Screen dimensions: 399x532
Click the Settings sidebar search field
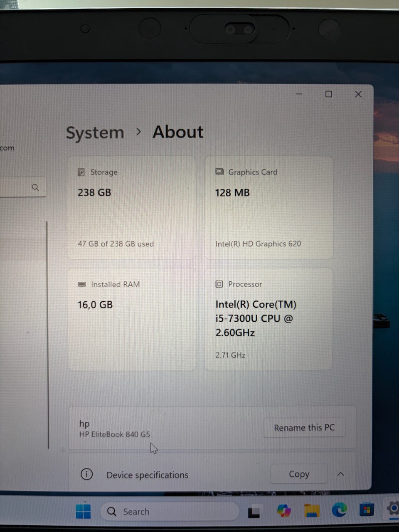[23, 187]
